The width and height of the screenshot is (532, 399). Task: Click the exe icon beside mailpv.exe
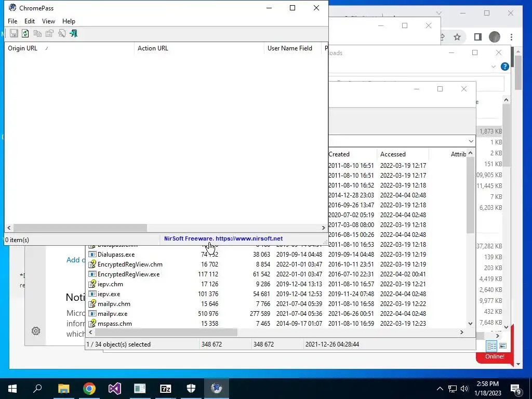[x=92, y=313]
